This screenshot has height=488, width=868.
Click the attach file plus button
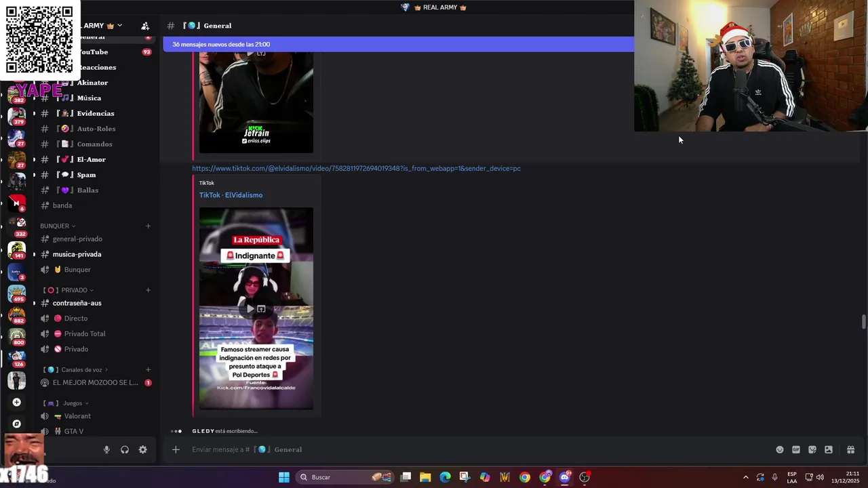click(176, 449)
